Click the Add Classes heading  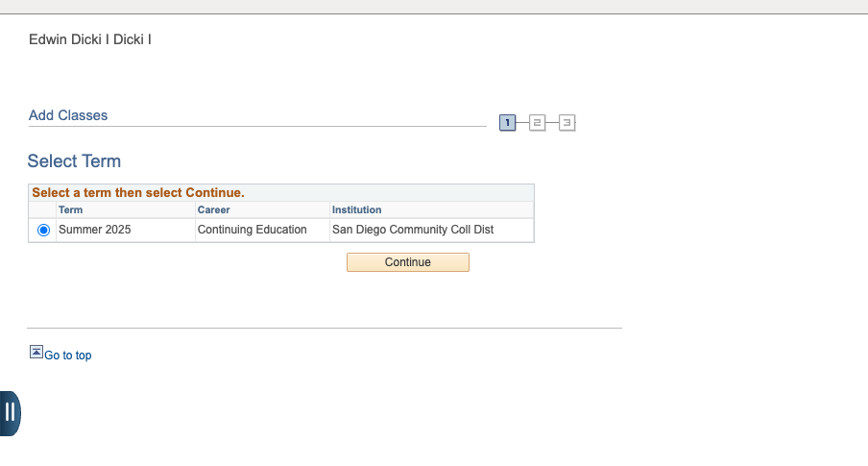click(68, 115)
